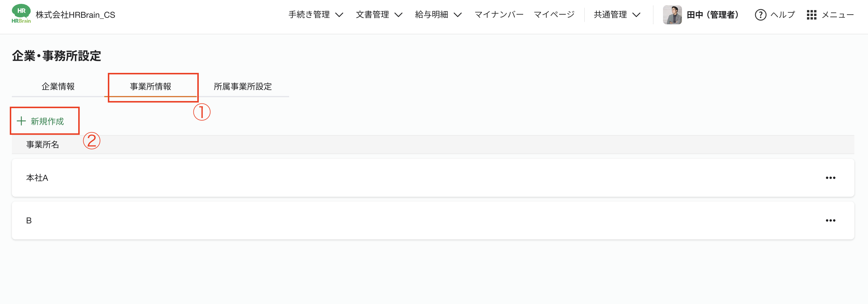Select the 所属事業所設定 tab
Screen dimensions: 868x304
pyautogui.click(x=243, y=86)
